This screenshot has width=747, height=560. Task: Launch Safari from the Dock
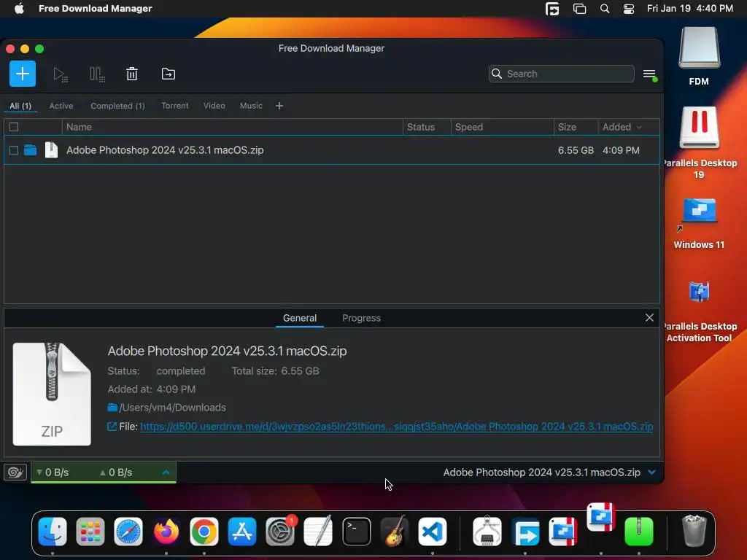[x=128, y=532]
